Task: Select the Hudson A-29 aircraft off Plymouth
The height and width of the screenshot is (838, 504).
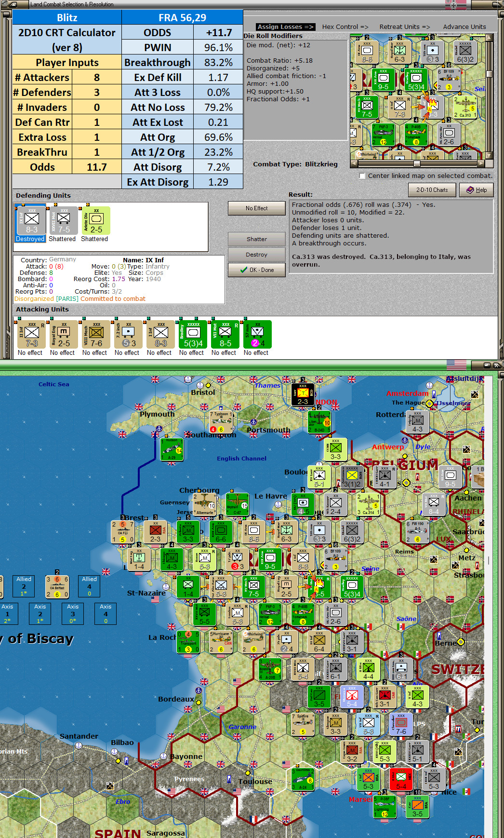Action: click(x=172, y=449)
